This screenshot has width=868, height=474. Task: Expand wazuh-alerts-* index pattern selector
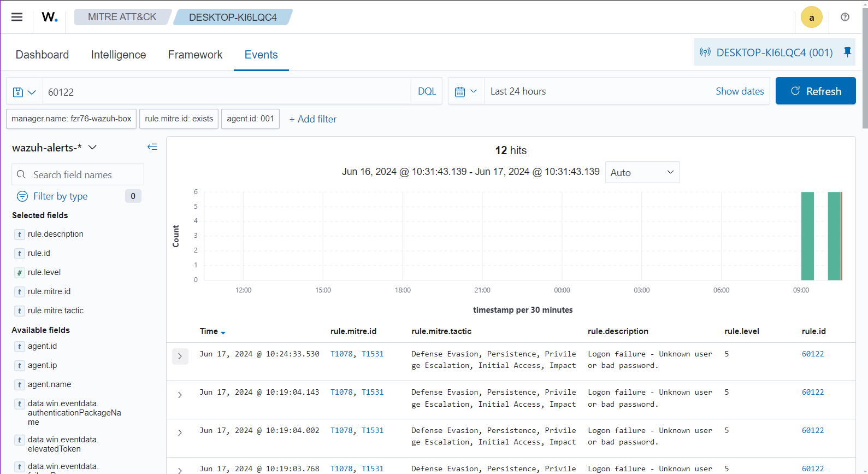(x=55, y=148)
